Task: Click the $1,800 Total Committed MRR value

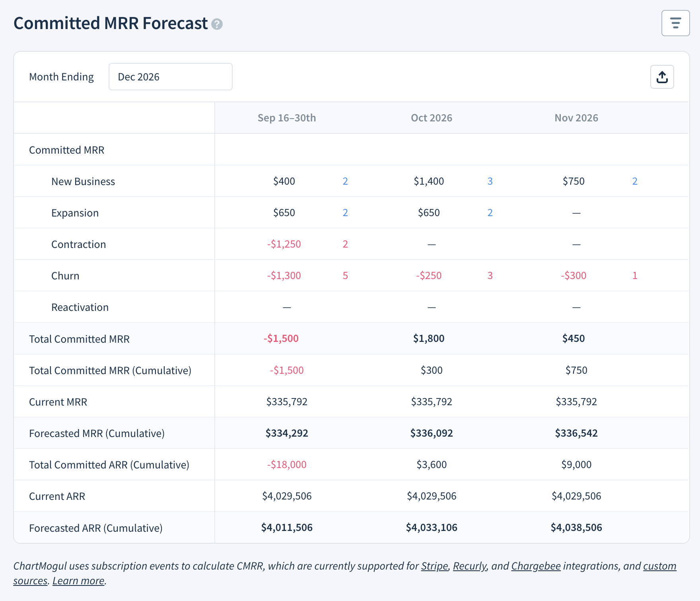Action: (429, 338)
